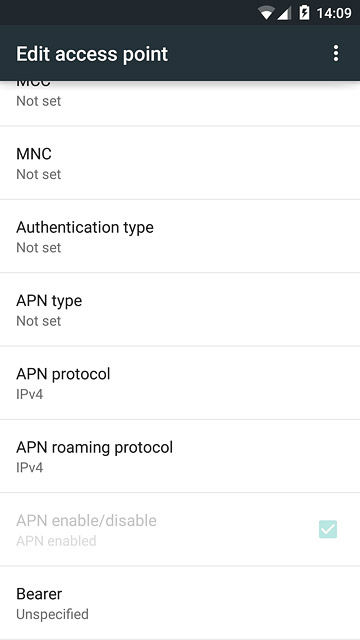
Task: Open the Authentication type dropdown
Action: click(180, 236)
